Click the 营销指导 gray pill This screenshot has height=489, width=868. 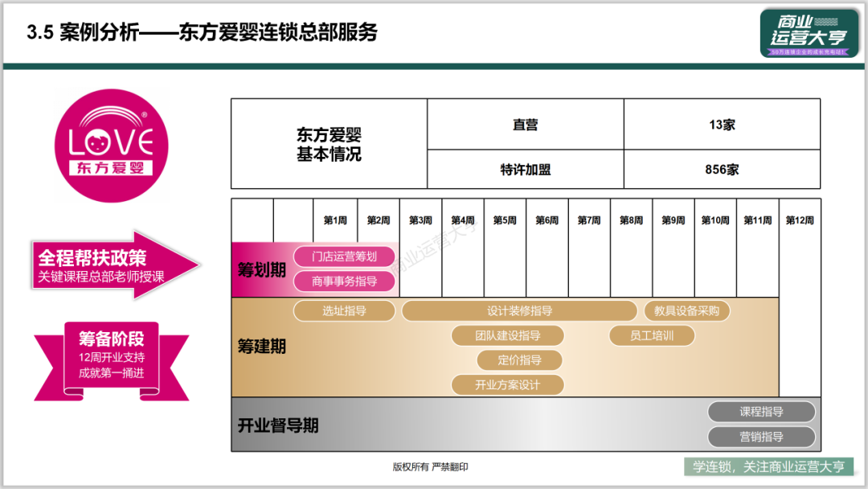tap(761, 437)
